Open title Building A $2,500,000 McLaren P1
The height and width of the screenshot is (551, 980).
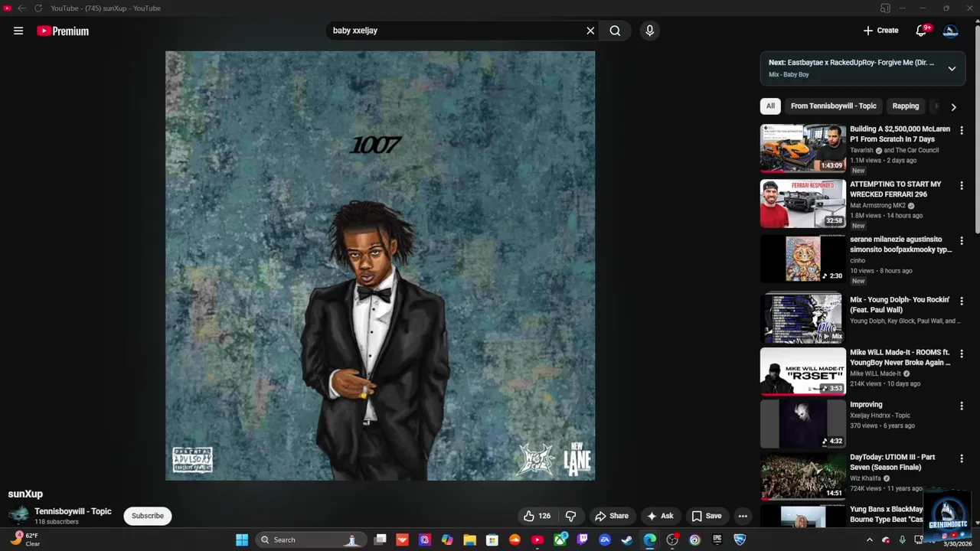pyautogui.click(x=900, y=134)
